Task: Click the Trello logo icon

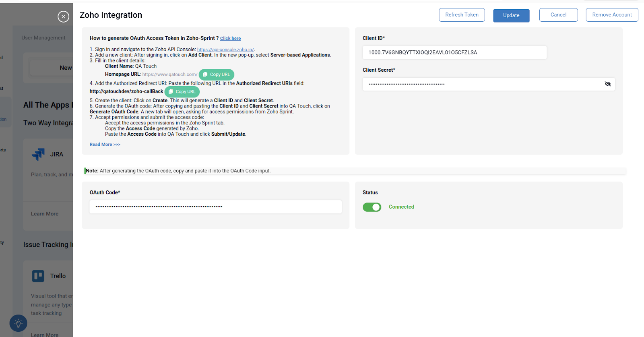Action: click(38, 276)
